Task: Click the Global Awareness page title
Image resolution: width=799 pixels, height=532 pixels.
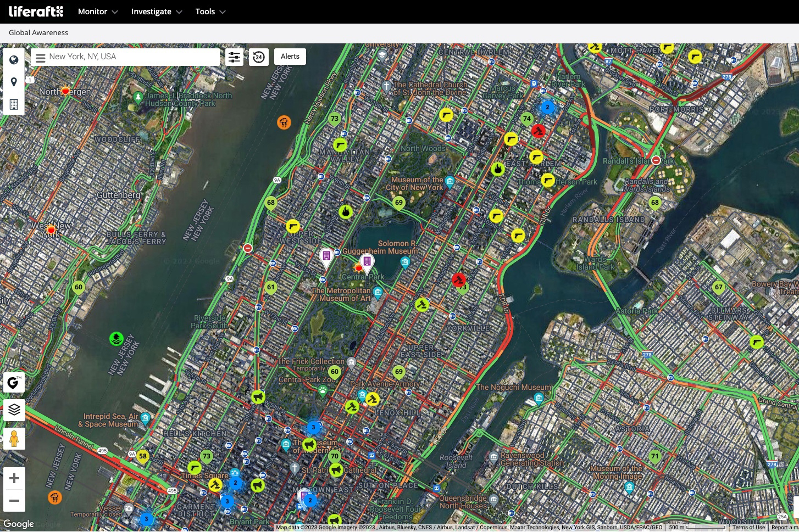Action: [x=38, y=33]
